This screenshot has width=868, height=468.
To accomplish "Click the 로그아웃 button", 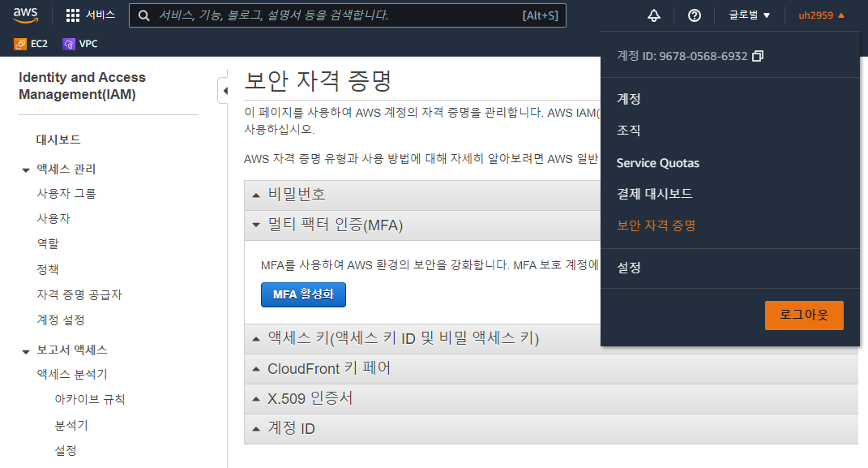I will click(804, 316).
